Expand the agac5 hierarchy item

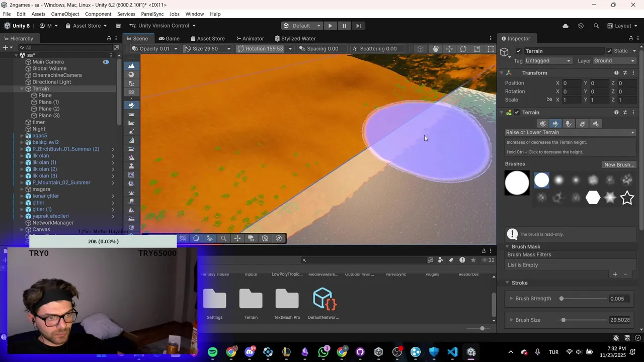(x=22, y=136)
